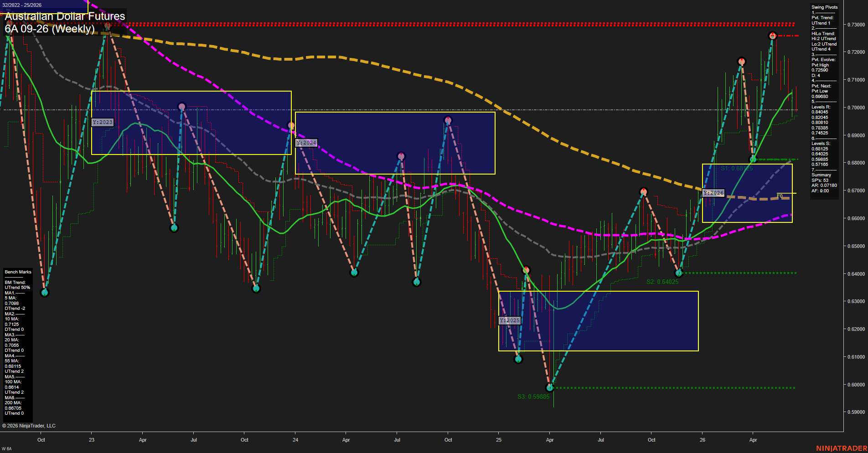Screen dimensions: 868x453
Task: Click the W 6A label in bottom corner
Action: click(x=6, y=449)
